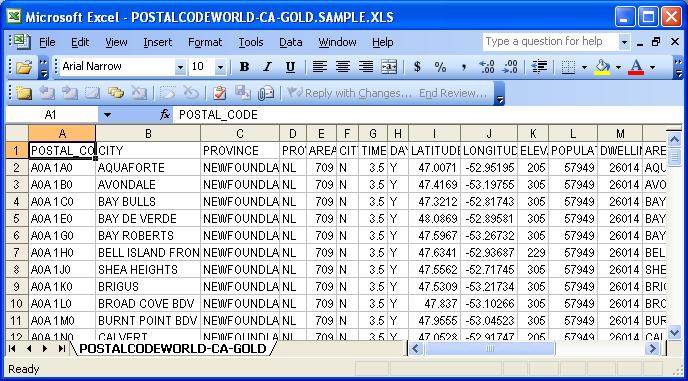Apply Percent style icon
This screenshot has width=688, height=381.
pos(440,67)
